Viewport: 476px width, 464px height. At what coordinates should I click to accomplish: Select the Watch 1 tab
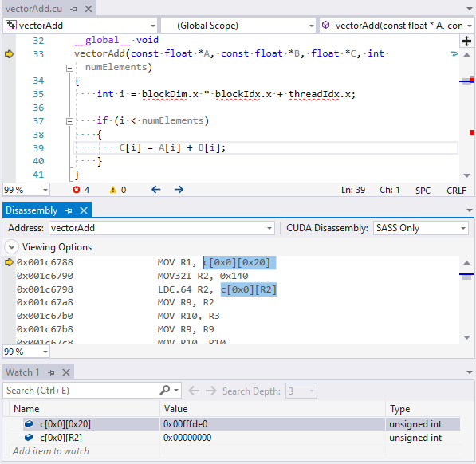click(23, 372)
